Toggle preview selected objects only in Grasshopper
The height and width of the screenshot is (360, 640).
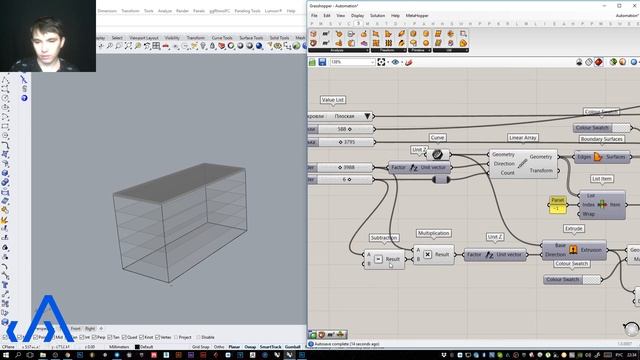[613, 62]
